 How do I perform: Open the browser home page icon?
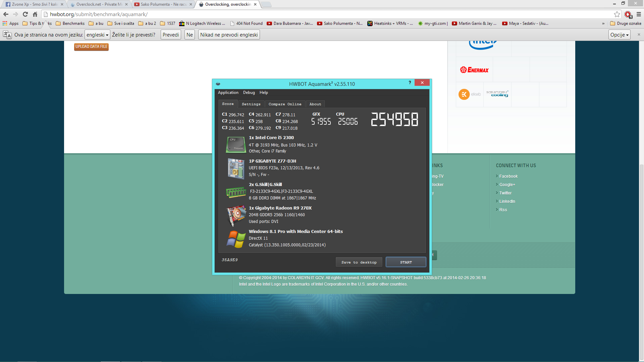pyautogui.click(x=35, y=14)
